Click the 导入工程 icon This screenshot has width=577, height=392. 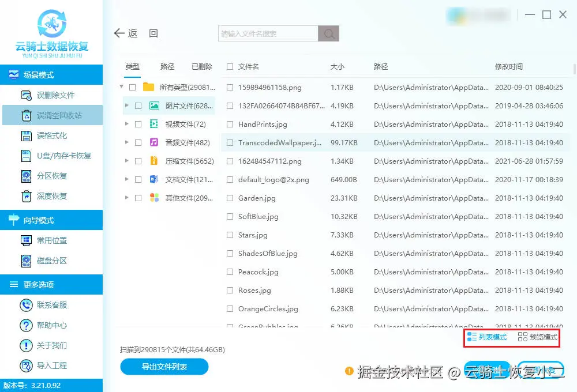[x=26, y=365]
